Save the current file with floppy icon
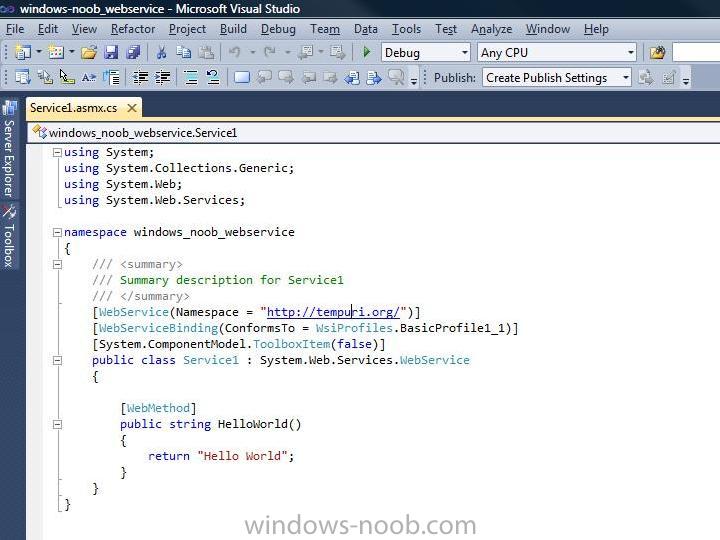Image resolution: width=720 pixels, height=540 pixels. coord(111,52)
